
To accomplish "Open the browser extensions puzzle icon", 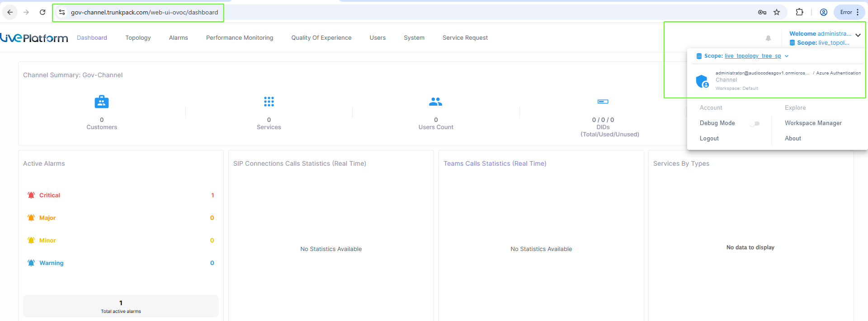I will coord(799,12).
